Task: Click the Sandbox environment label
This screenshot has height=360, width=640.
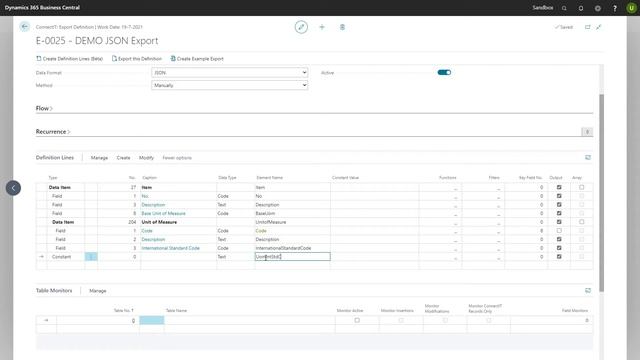Action: pyautogui.click(x=542, y=8)
